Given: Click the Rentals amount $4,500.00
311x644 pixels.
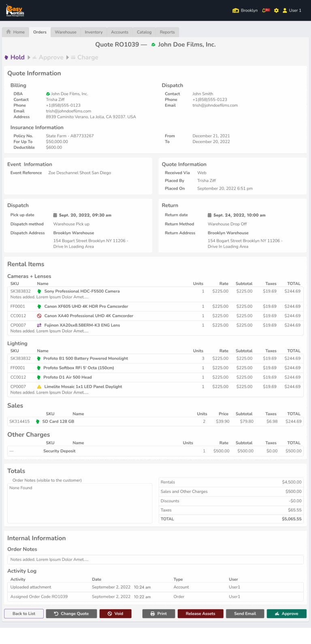Looking at the screenshot, I should pos(292,482).
